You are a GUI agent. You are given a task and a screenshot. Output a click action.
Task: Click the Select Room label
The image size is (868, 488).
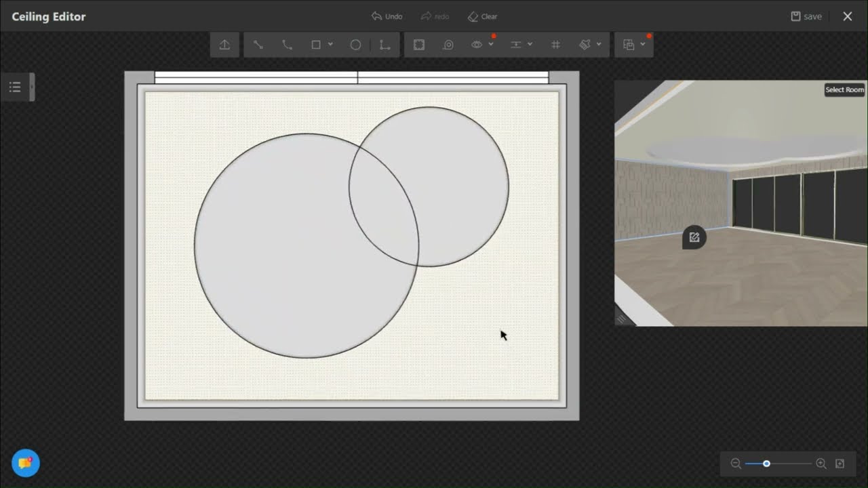844,89
